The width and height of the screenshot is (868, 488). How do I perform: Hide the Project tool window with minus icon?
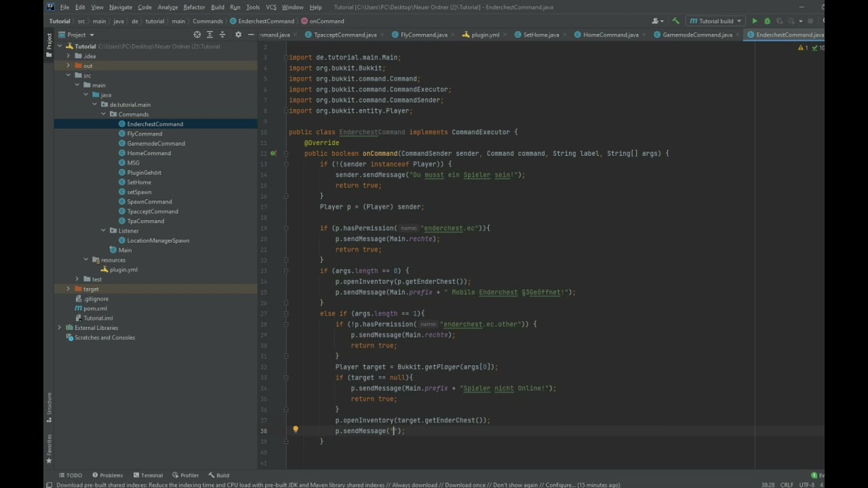(251, 35)
